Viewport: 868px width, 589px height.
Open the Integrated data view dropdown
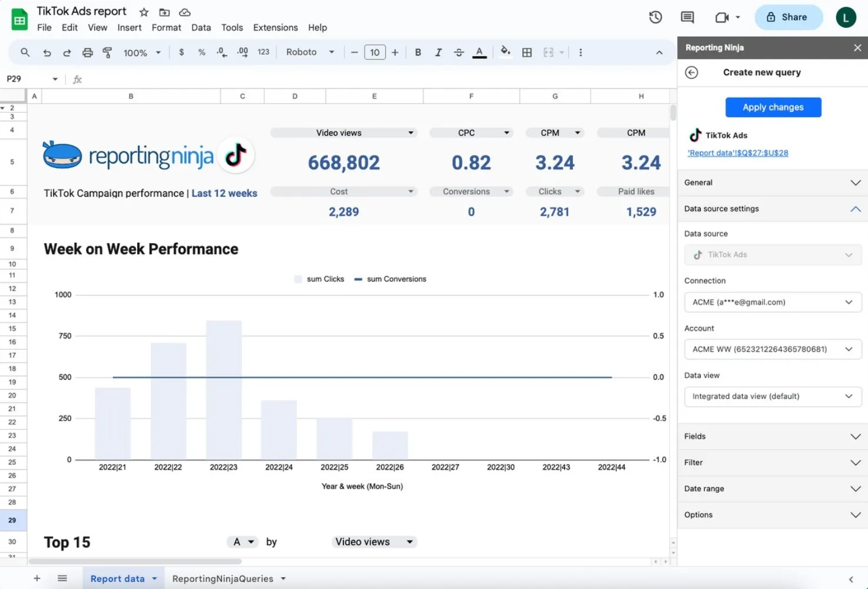(x=773, y=396)
